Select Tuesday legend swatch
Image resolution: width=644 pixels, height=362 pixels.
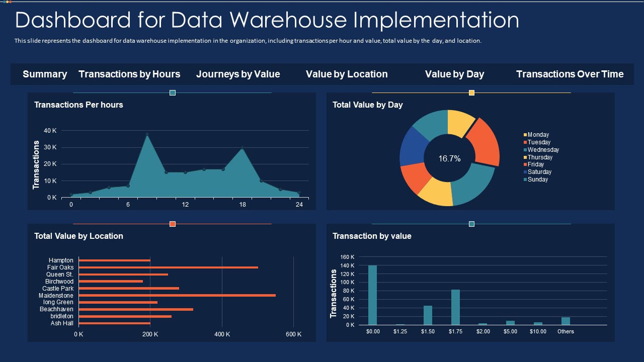pyautogui.click(x=525, y=142)
